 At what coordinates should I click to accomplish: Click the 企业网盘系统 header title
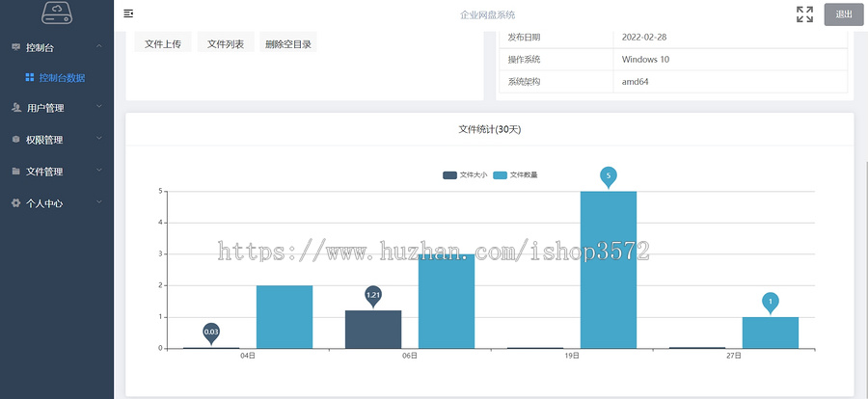[488, 15]
